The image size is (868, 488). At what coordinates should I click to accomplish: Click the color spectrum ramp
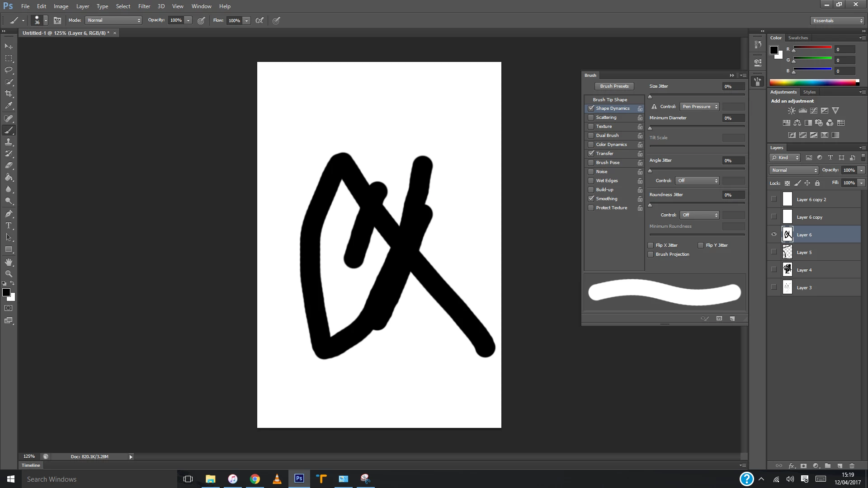click(x=814, y=83)
